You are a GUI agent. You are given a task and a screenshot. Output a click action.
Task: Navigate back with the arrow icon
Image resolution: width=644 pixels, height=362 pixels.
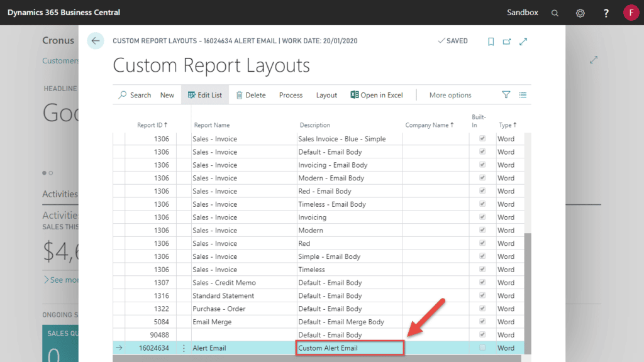[95, 40]
